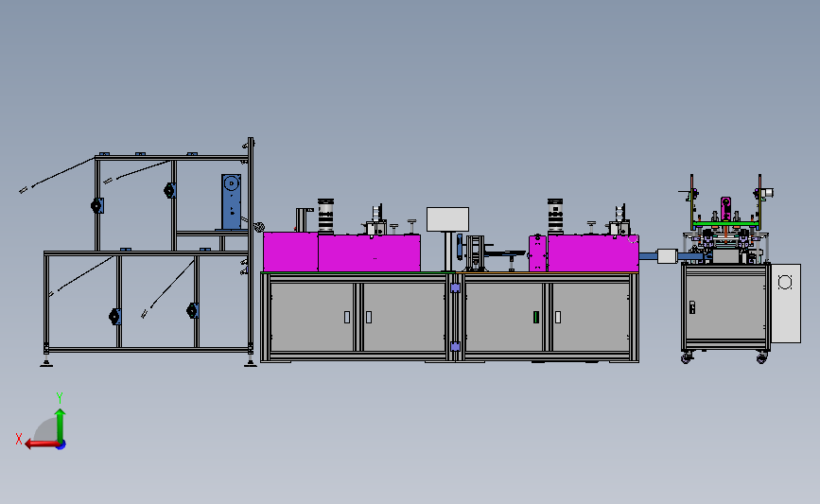Select the monitor's vertical support pole
Screen dimensions: 820x504
(x=448, y=252)
